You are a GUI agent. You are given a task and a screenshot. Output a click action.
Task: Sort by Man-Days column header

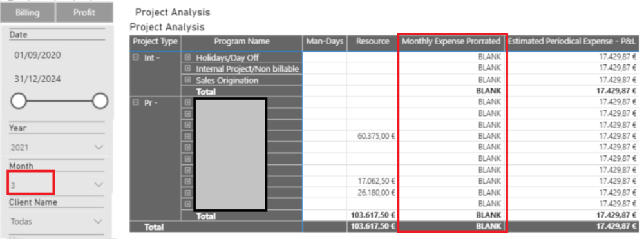pos(325,41)
